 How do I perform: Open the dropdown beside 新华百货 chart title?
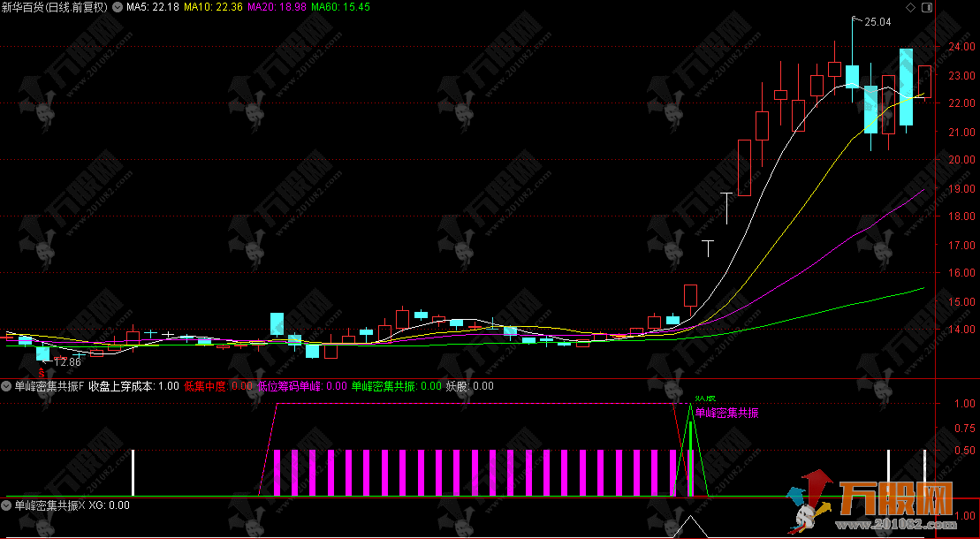click(118, 7)
